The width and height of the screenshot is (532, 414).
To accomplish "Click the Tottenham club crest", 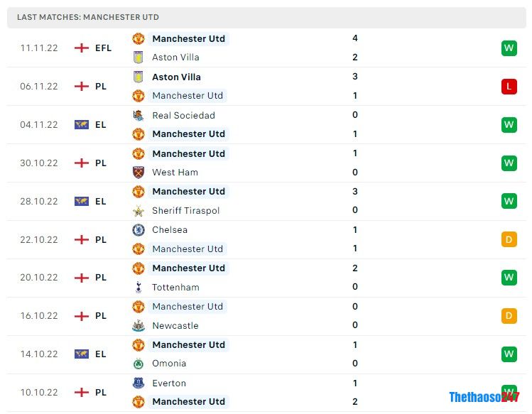I will coord(139,288).
